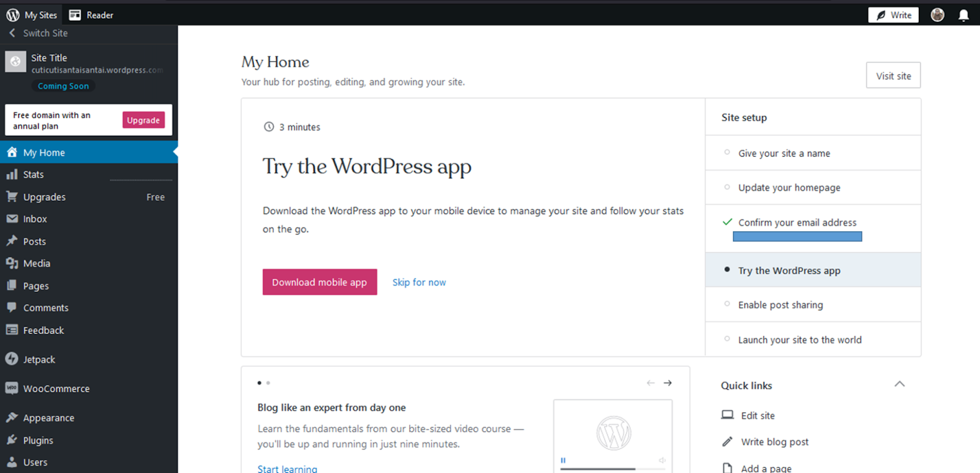
Task: Click the Edit site quick link
Action: 748,415
